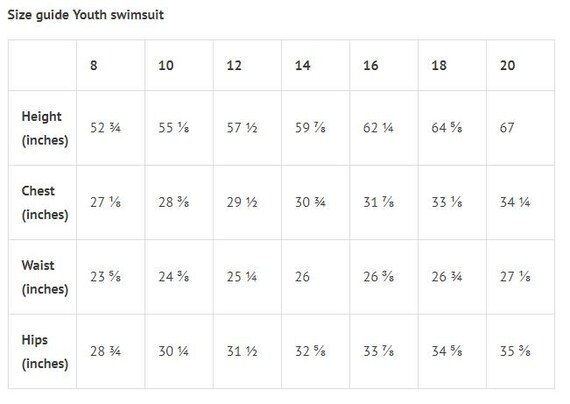Image resolution: width=570 pixels, height=404 pixels.
Task: Click the Chest (inches) row label
Action: 45,203
